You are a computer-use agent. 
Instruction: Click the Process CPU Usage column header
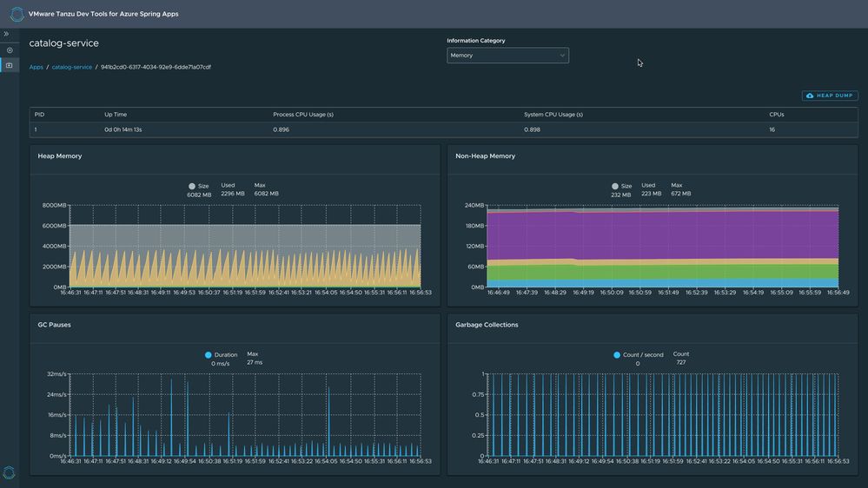coord(303,115)
